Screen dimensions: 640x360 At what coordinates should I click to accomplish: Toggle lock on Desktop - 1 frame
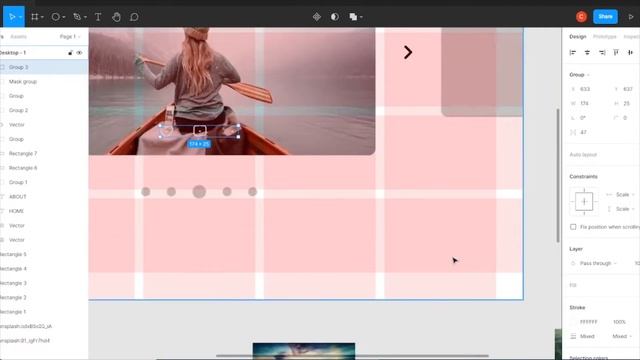coord(70,53)
